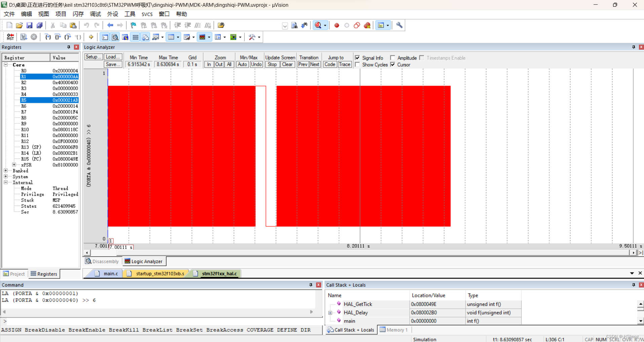This screenshot has width=644, height=342.
Task: Click the Update Screen Stop button
Action: pyautogui.click(x=272, y=64)
